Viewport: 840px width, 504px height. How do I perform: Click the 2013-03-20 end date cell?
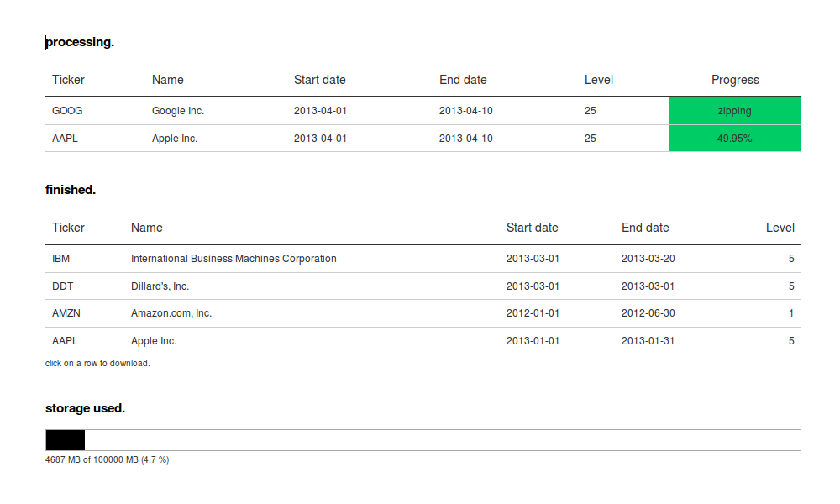point(648,259)
